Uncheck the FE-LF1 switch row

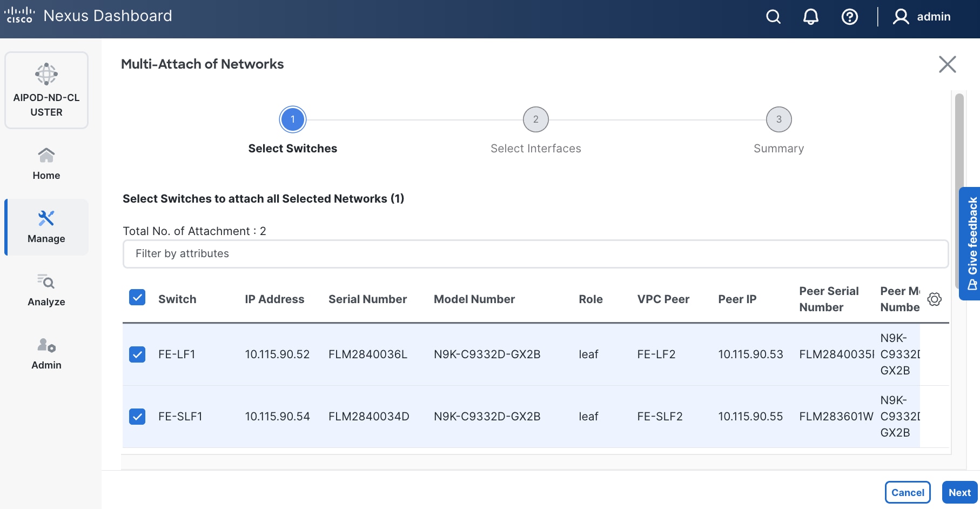pyautogui.click(x=137, y=354)
